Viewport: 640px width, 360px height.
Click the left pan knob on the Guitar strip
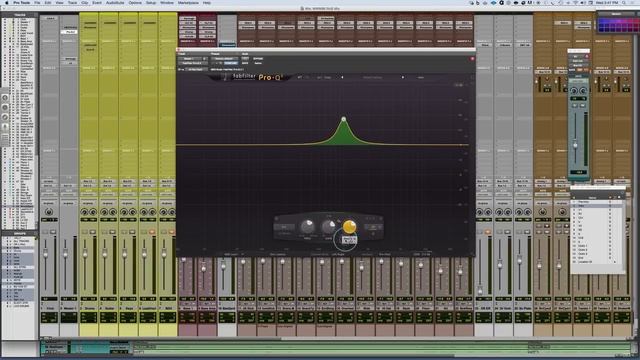104,212
